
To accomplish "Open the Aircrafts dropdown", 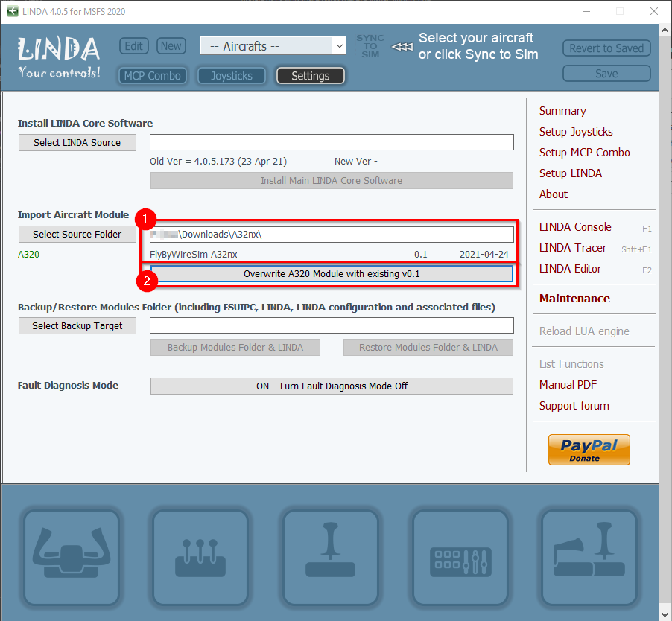I will pos(273,46).
